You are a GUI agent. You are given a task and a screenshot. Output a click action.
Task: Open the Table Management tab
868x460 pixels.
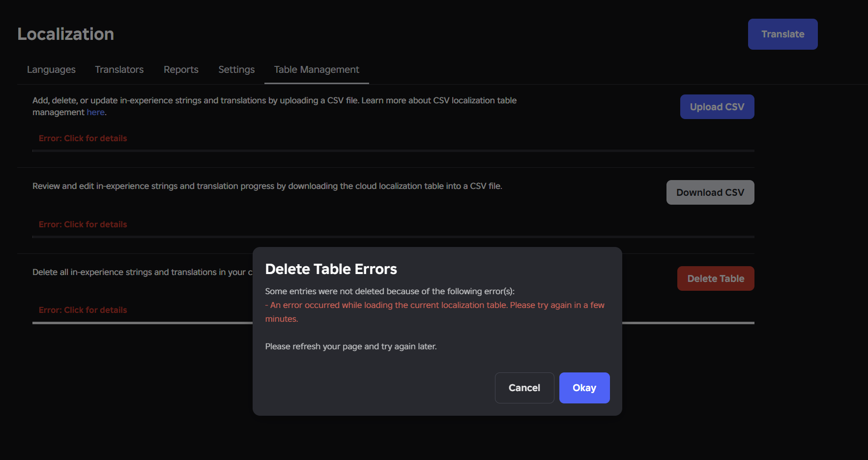(317, 70)
